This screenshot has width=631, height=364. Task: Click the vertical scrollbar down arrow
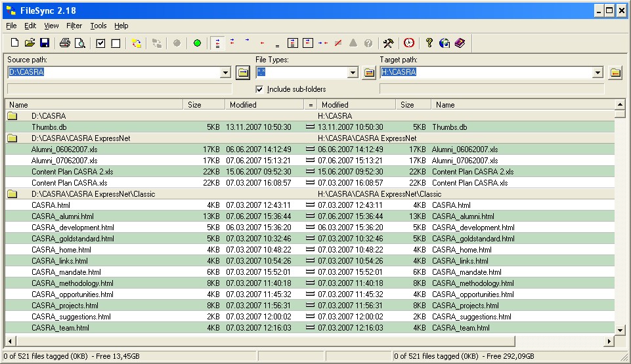tap(620, 329)
